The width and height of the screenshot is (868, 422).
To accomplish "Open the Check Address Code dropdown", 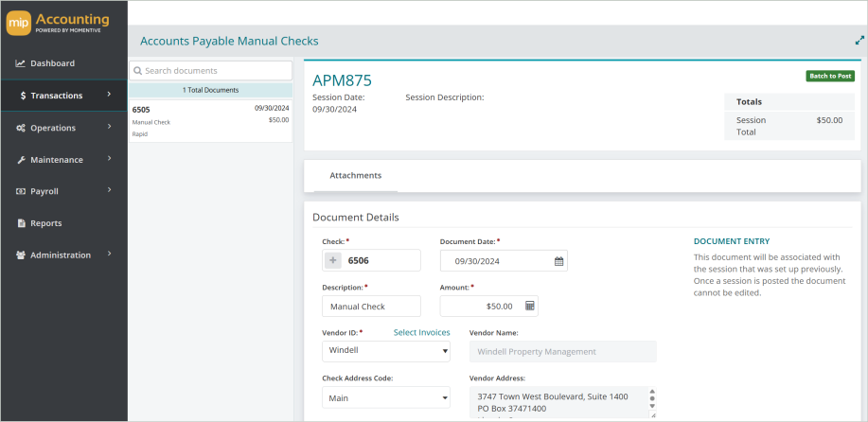I will 386,398.
